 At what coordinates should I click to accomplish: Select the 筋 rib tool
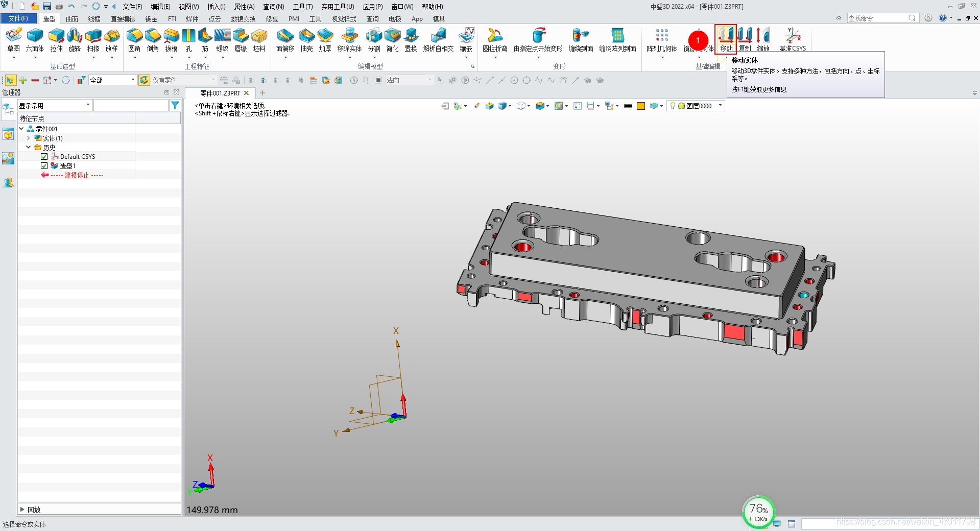[x=205, y=40]
